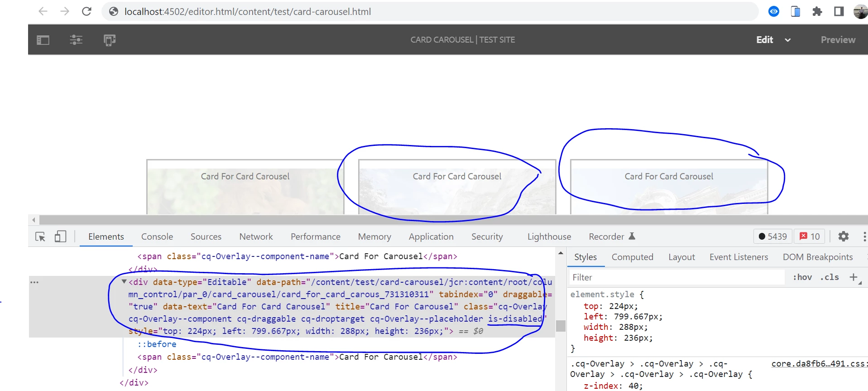Click the elements panel scroll up arrow

coord(561,253)
